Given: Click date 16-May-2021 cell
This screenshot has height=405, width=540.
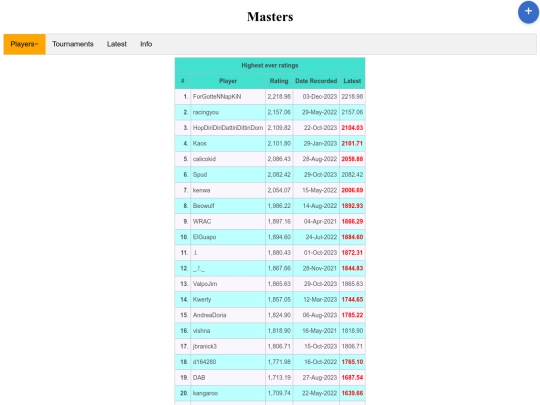Looking at the screenshot, I should click(316, 331).
